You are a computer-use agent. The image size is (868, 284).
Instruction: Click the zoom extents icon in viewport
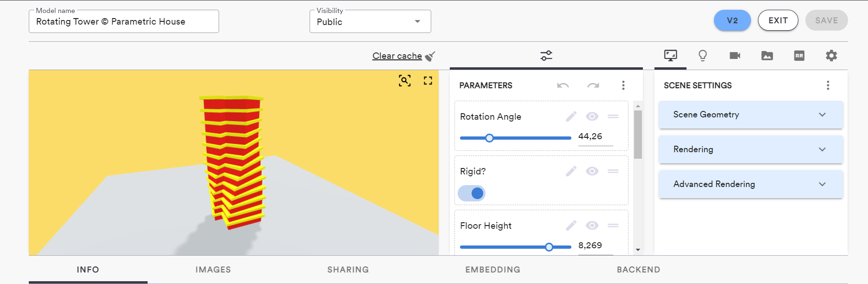(404, 81)
